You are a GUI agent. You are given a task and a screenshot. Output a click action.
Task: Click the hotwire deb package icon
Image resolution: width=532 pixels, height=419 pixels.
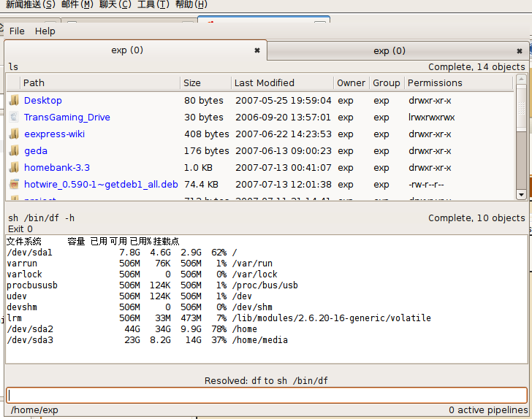point(14,184)
